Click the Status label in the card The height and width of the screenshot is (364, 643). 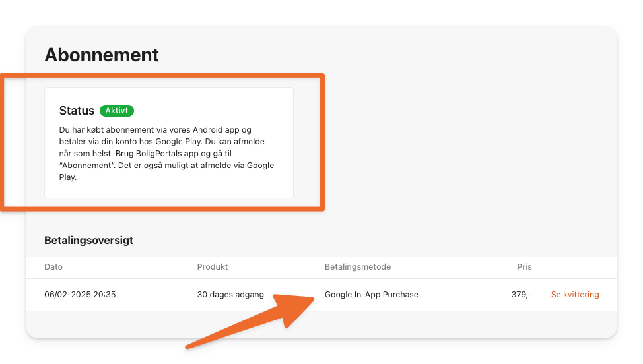tap(77, 111)
